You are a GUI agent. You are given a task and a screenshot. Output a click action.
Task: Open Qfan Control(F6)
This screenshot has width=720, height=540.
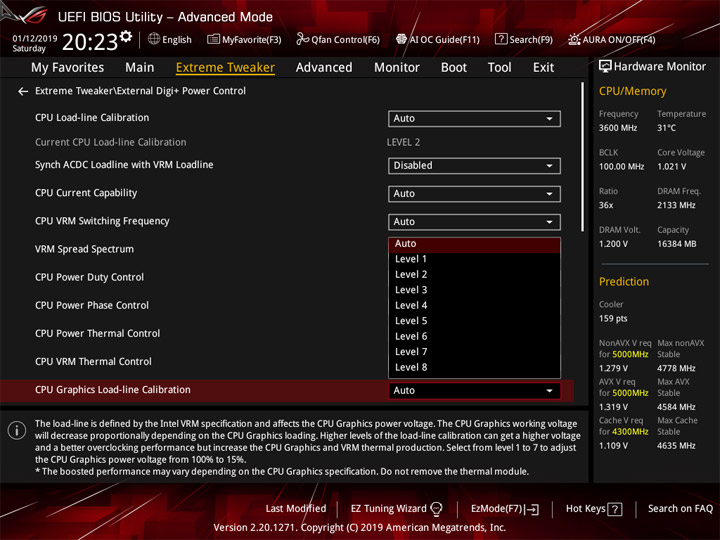pos(338,39)
